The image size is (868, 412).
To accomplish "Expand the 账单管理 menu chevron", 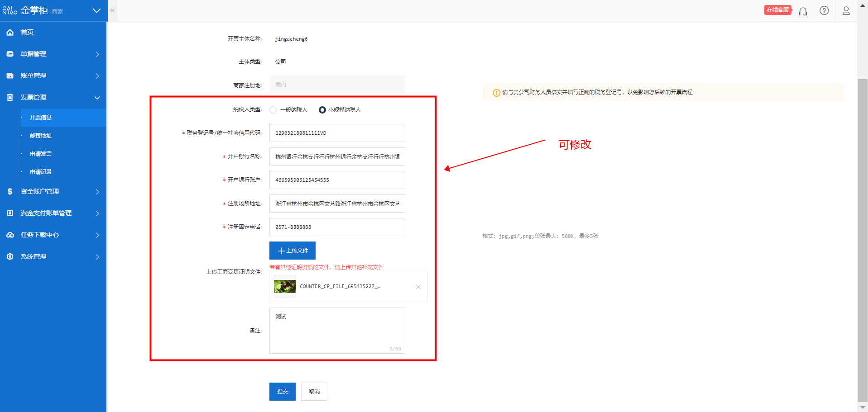I will tap(97, 76).
